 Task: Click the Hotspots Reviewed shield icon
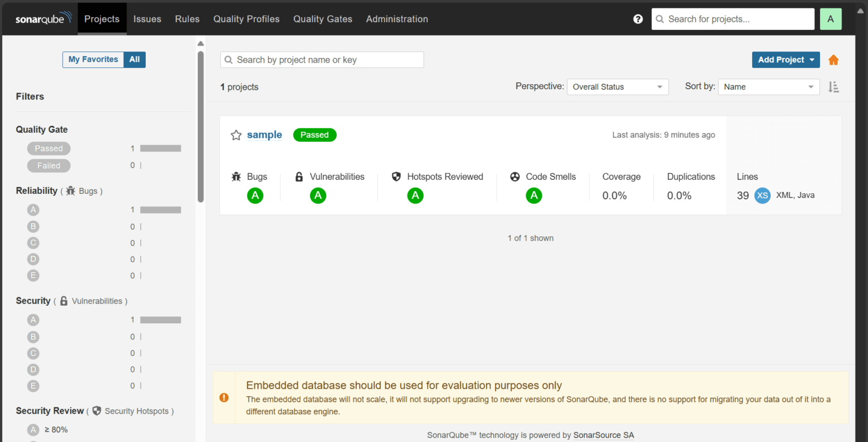pyautogui.click(x=396, y=176)
